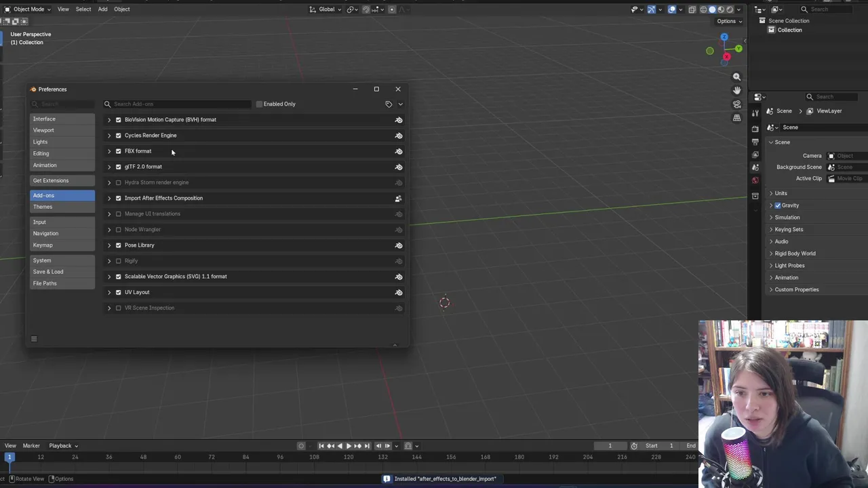Screen dimensions: 868x488
Task: Open the Object menu
Action: (122, 9)
